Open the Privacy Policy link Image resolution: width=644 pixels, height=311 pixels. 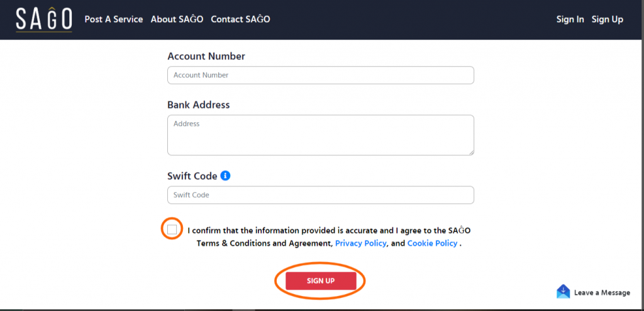click(360, 243)
